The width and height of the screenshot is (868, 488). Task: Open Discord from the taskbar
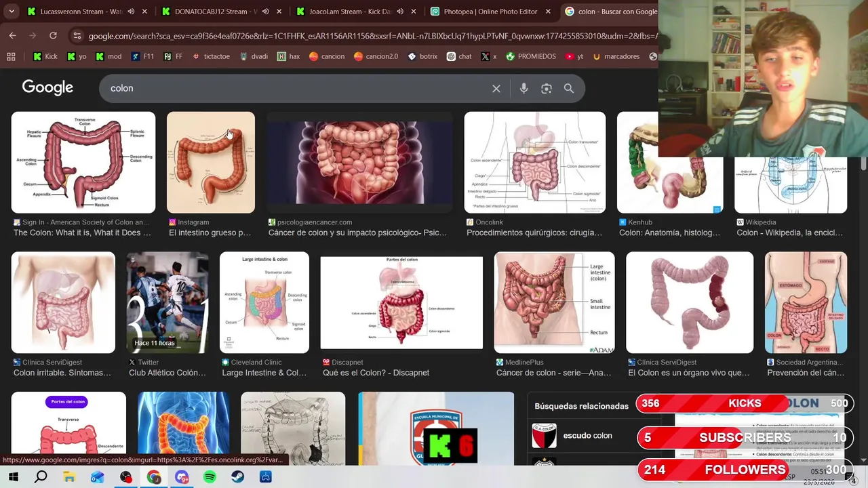182,477
